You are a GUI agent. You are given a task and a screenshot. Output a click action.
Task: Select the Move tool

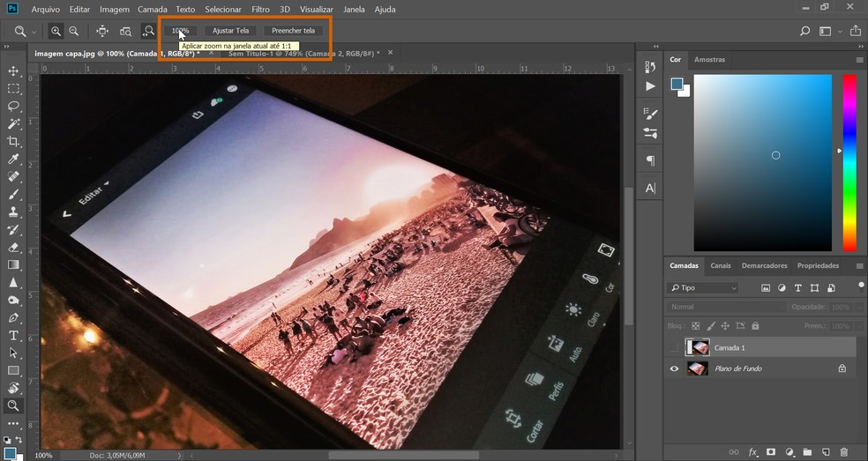click(x=13, y=71)
